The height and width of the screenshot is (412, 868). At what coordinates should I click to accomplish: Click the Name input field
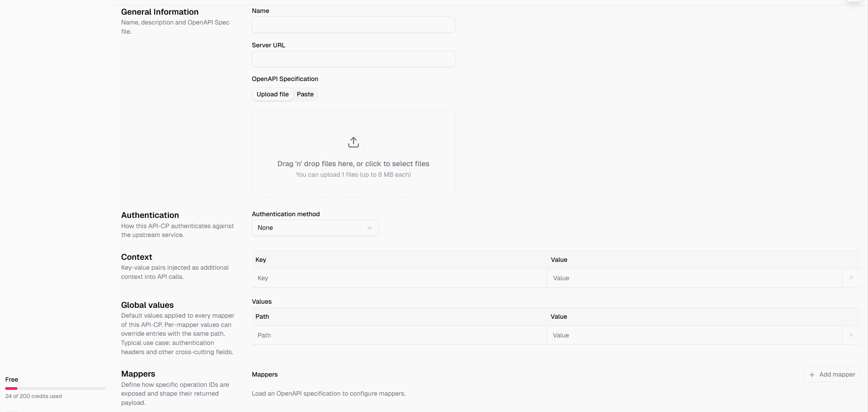click(353, 25)
